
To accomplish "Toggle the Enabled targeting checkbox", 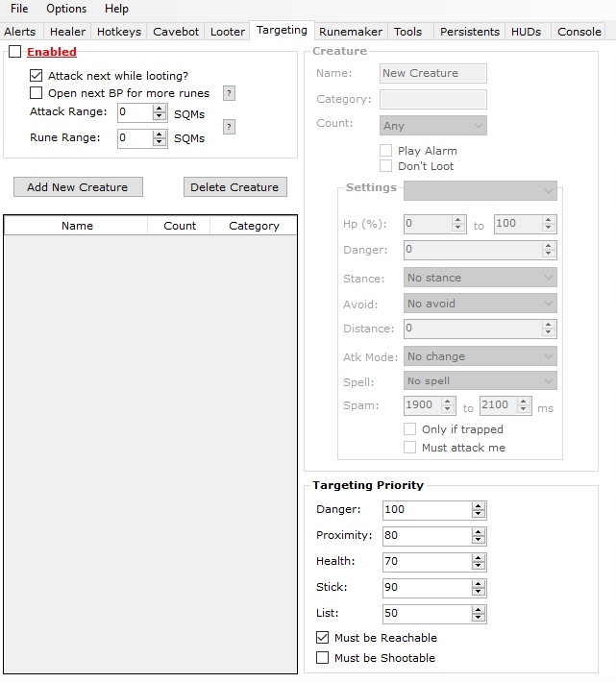I will pyautogui.click(x=14, y=52).
